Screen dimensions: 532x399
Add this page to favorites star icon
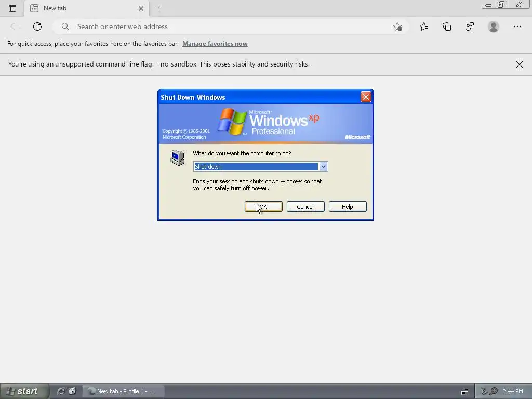[x=397, y=27]
